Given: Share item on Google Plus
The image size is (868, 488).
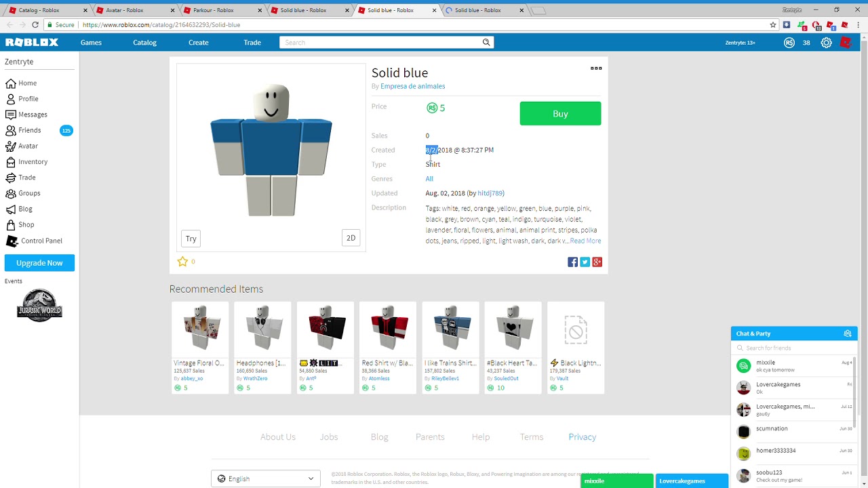Looking at the screenshot, I should click(x=597, y=262).
